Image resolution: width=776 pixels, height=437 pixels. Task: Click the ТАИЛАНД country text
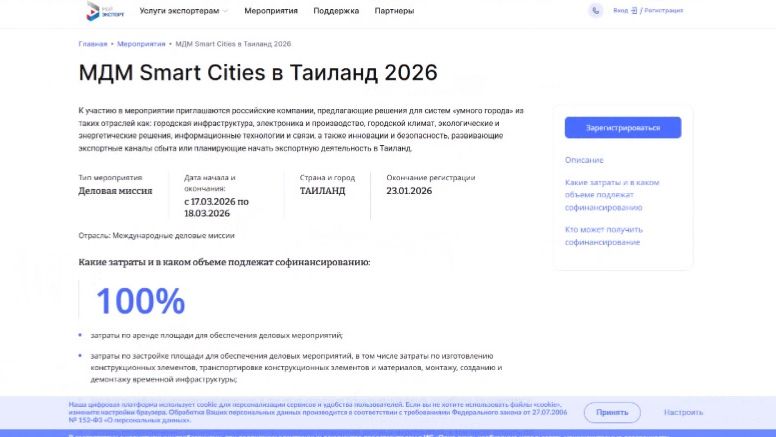click(x=322, y=191)
